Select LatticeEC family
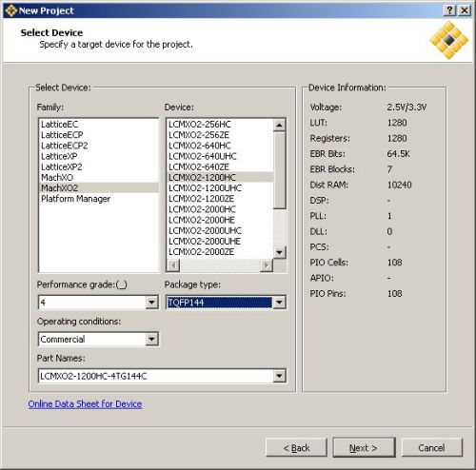Screen dimensions: 476x470 (x=98, y=125)
